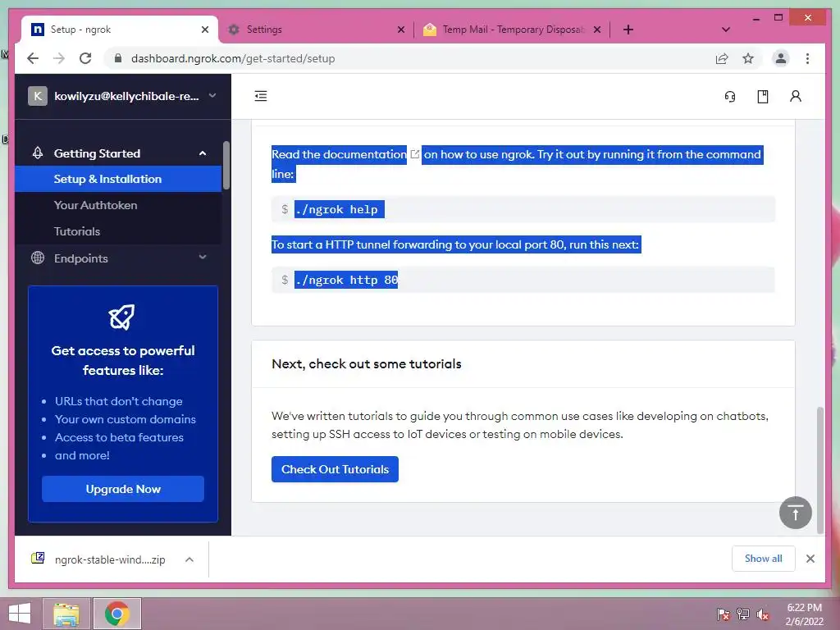Click Show all downloads button

[x=764, y=558]
